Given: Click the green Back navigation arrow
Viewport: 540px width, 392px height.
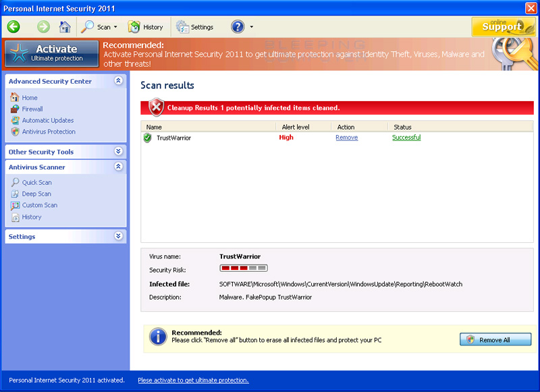Looking at the screenshot, I should click(13, 26).
